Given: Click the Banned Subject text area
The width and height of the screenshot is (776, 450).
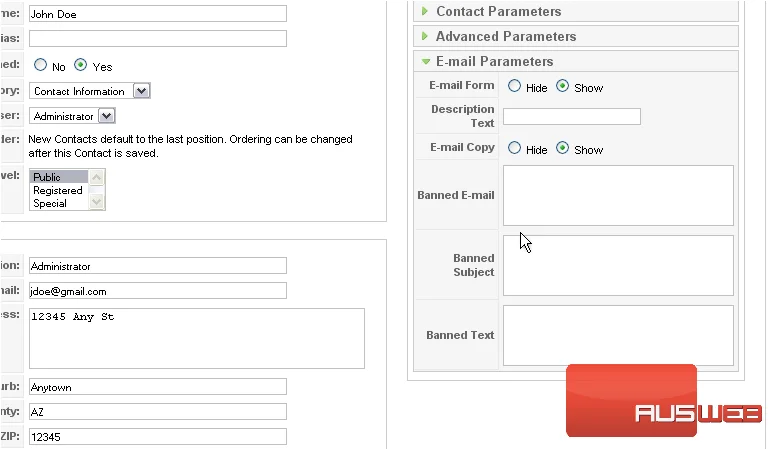Looking at the screenshot, I should tap(618, 265).
